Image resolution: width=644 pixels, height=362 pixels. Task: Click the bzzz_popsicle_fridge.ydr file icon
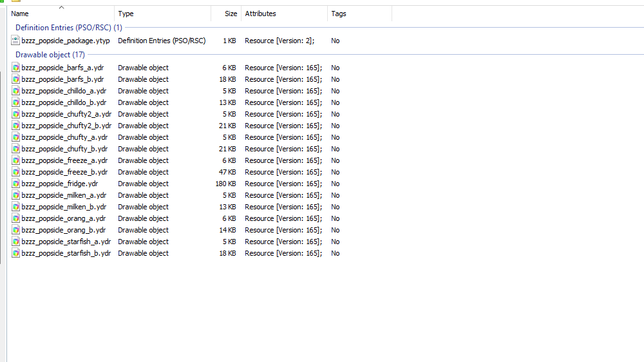click(16, 184)
